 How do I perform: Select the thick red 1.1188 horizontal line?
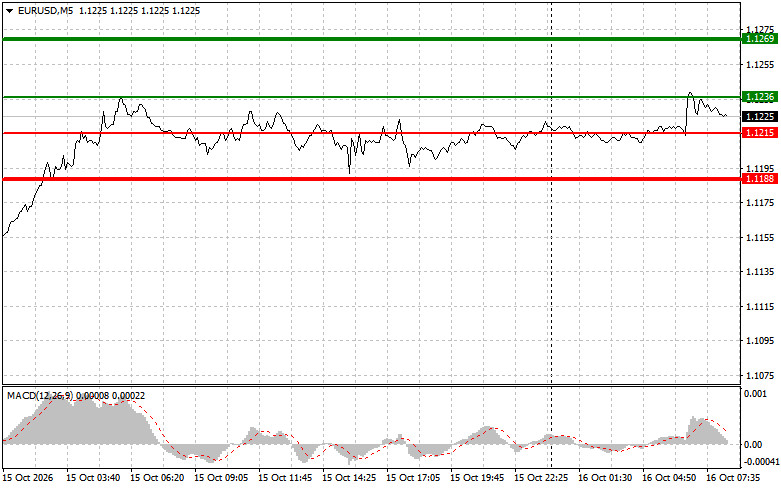(x=372, y=179)
